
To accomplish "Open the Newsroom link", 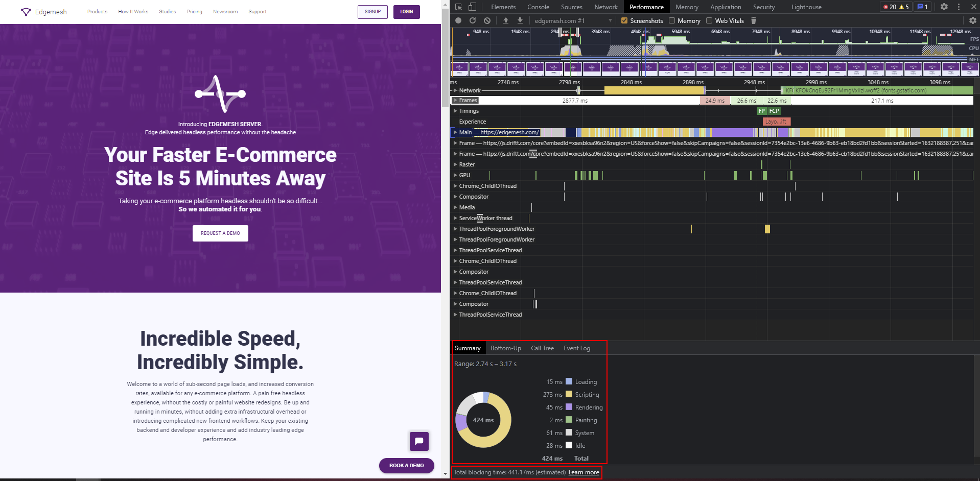I will pyautogui.click(x=225, y=12).
